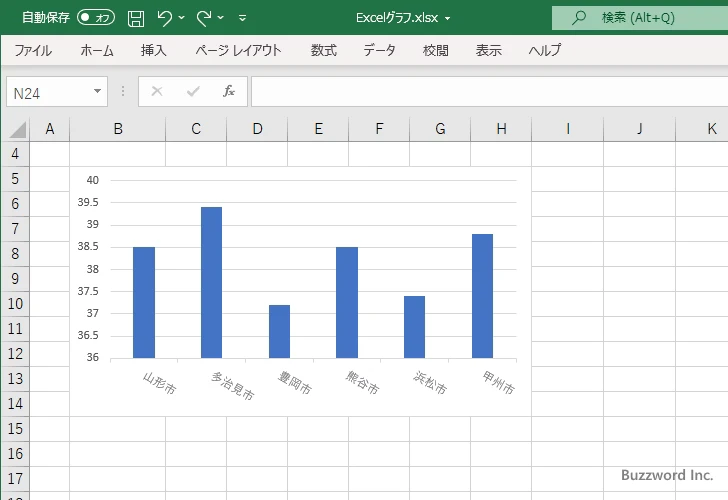Click the 熊谷市 bar in chart
The width and height of the screenshot is (728, 500).
(347, 302)
